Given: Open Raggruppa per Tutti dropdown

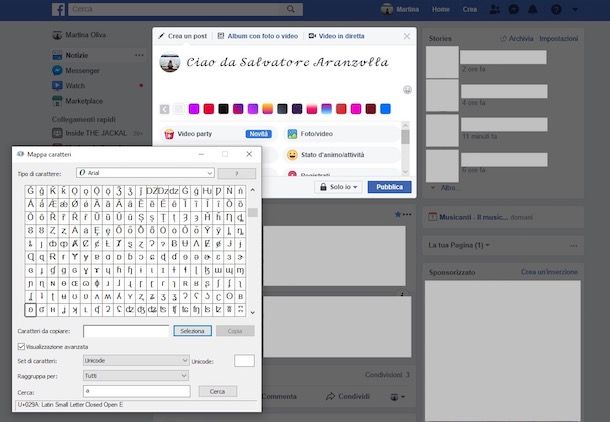Looking at the screenshot, I should pos(136,376).
